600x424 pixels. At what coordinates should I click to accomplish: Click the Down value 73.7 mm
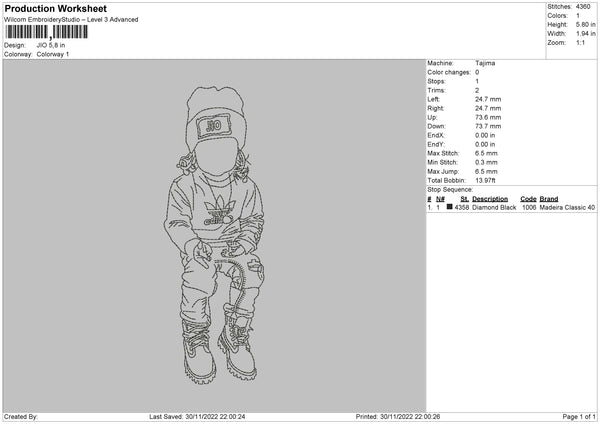pos(488,126)
